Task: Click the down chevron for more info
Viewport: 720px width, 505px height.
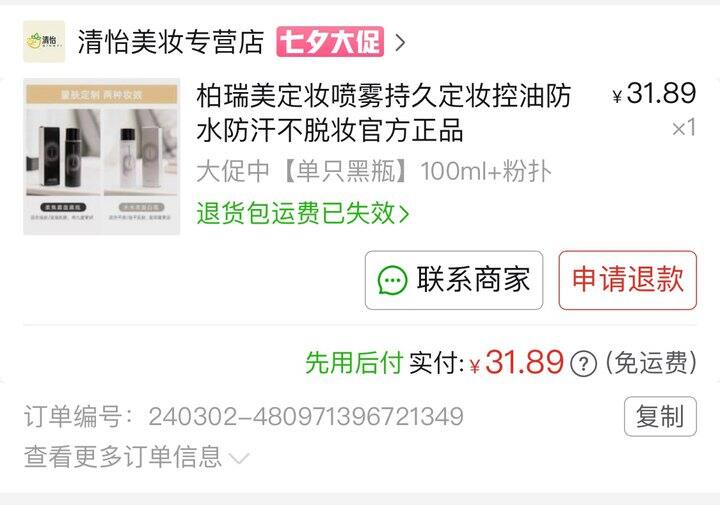Action: [239, 458]
